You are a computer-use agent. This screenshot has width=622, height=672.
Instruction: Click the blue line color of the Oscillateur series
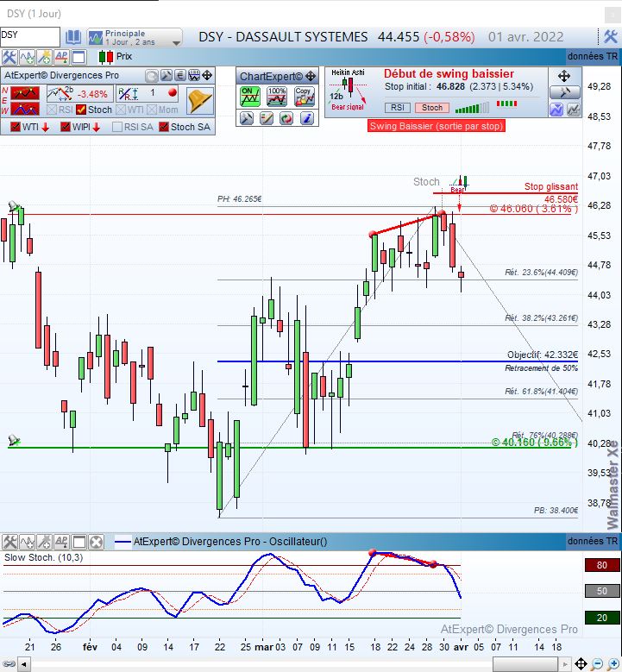click(x=123, y=542)
